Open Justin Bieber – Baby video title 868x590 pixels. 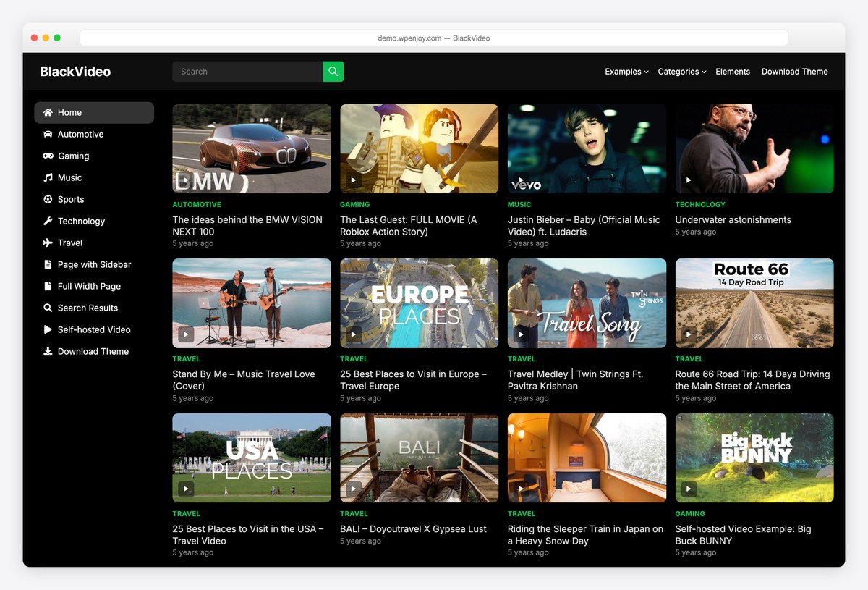coord(584,226)
